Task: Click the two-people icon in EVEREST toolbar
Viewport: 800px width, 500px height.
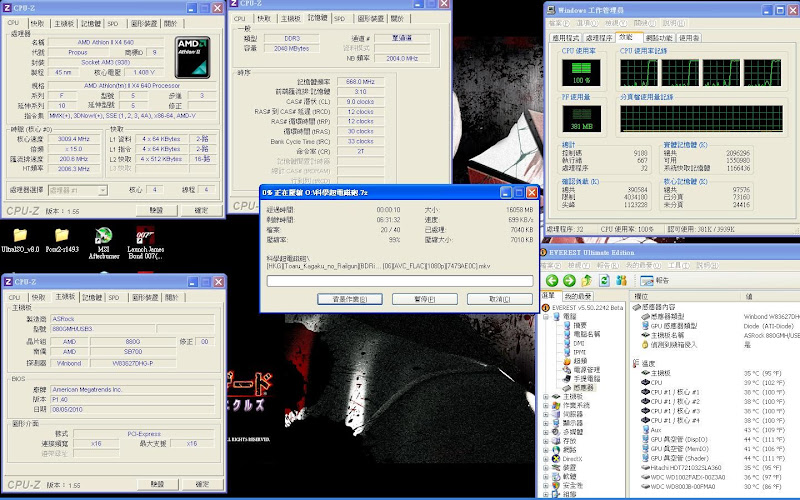Action: pyautogui.click(x=621, y=280)
